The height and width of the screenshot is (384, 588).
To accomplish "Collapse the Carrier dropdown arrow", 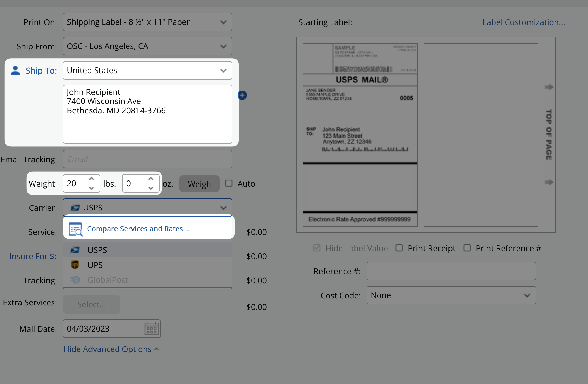I will click(x=223, y=208).
